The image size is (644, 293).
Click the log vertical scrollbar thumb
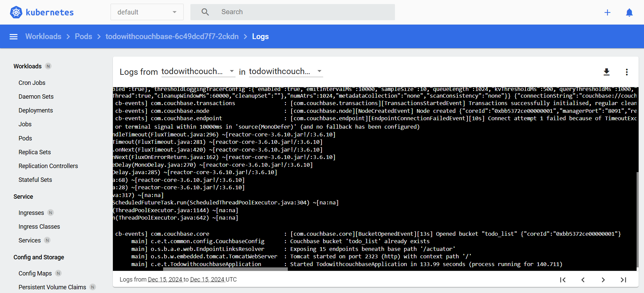pyautogui.click(x=637, y=220)
